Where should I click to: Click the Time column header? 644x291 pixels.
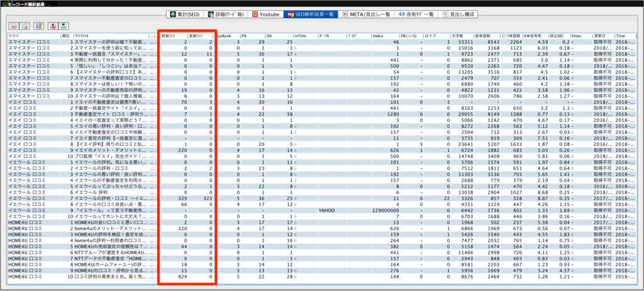tap(625, 36)
